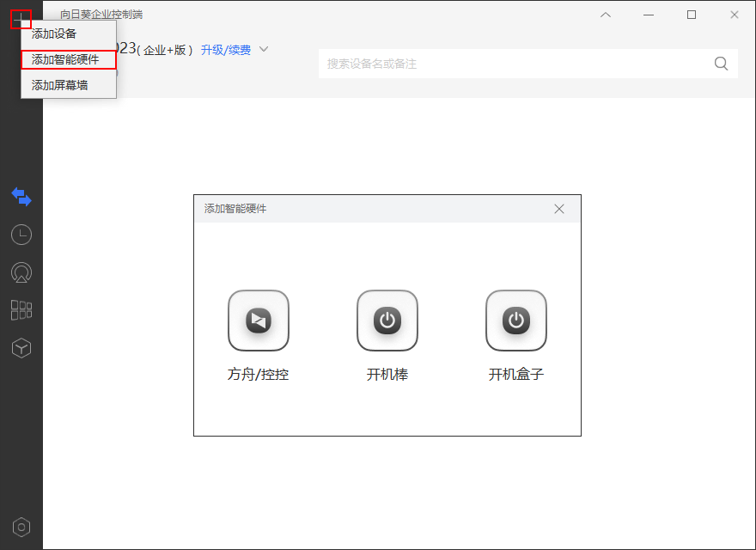Click the plus add icon in sidebar
This screenshot has width=756, height=550.
click(21, 19)
